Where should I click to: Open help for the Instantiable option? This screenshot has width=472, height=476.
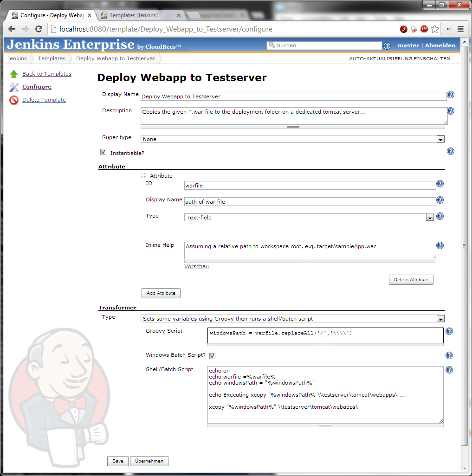(x=450, y=151)
